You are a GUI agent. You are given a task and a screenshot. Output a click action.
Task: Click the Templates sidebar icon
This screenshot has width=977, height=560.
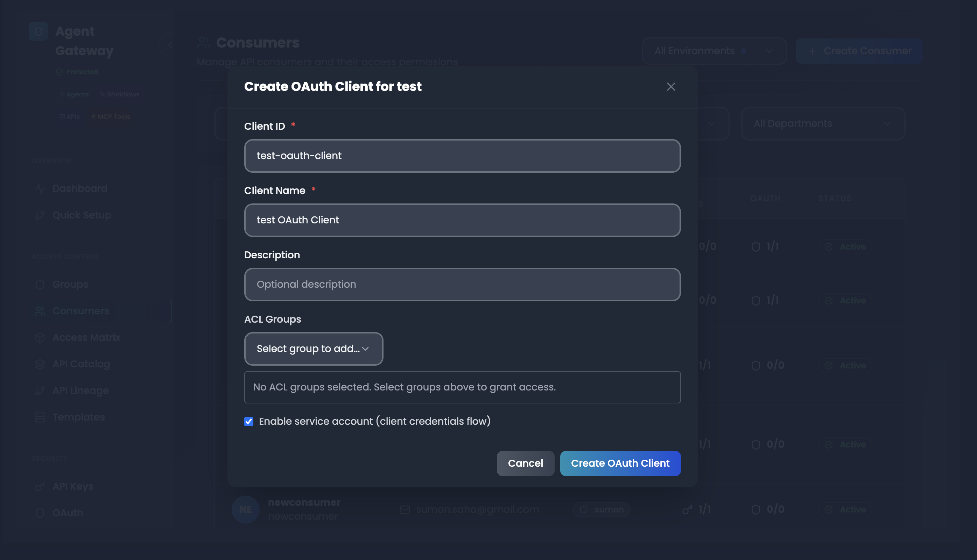click(40, 417)
